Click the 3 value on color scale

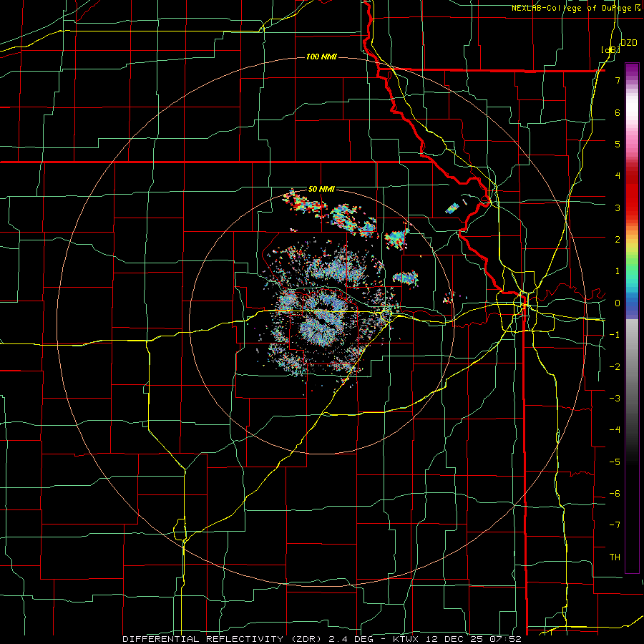tap(618, 208)
